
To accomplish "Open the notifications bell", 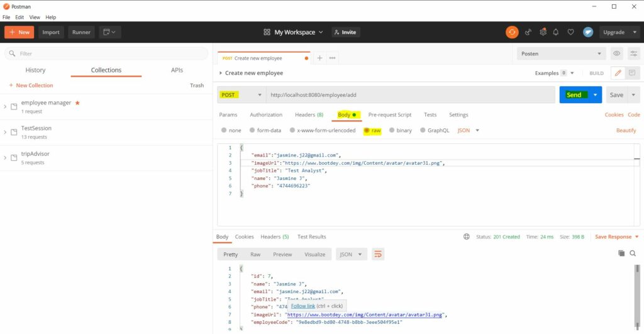I will point(556,32).
